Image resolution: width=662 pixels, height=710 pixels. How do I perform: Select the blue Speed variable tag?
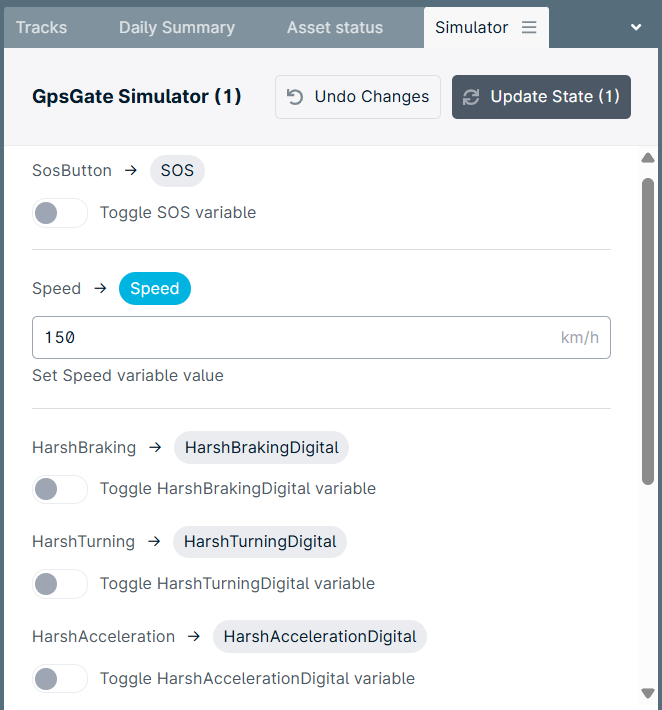(155, 288)
